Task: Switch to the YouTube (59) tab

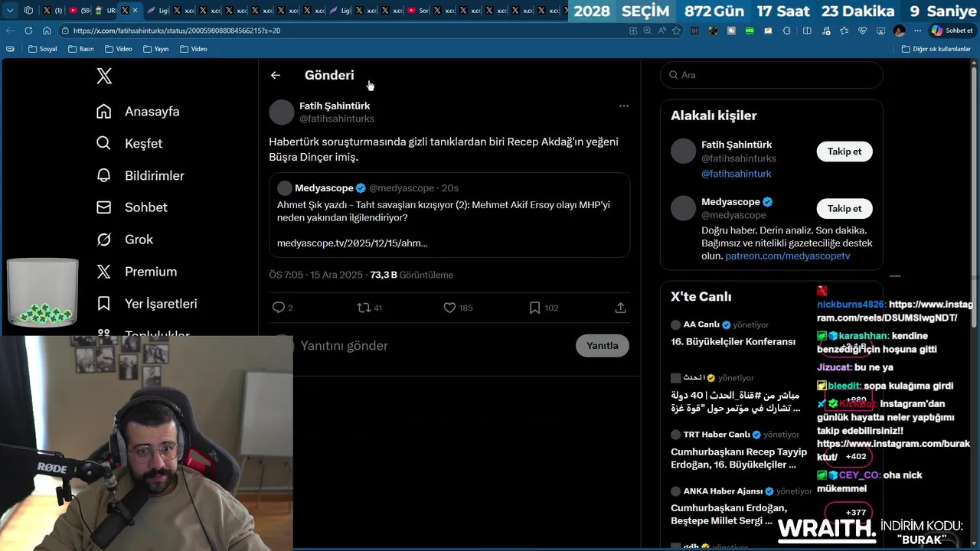Action: (x=79, y=11)
